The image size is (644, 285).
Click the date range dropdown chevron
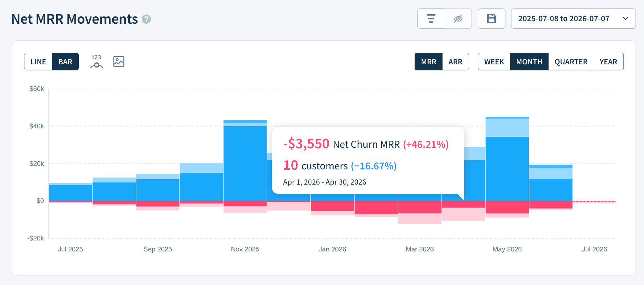625,18
